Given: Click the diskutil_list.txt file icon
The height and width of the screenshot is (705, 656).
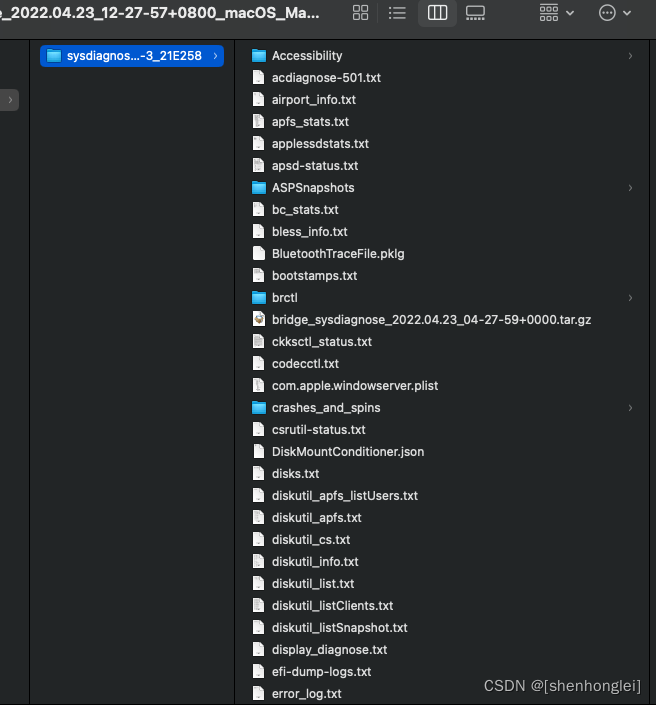Looking at the screenshot, I should (259, 584).
